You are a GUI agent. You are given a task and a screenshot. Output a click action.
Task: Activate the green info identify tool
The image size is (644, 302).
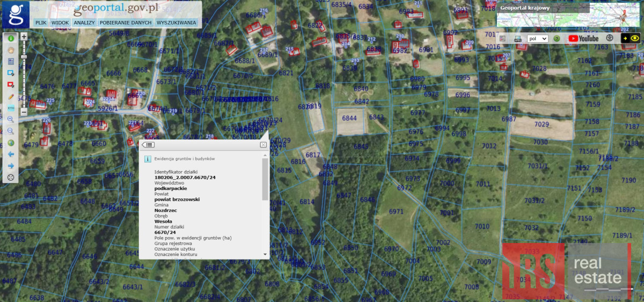(11, 38)
